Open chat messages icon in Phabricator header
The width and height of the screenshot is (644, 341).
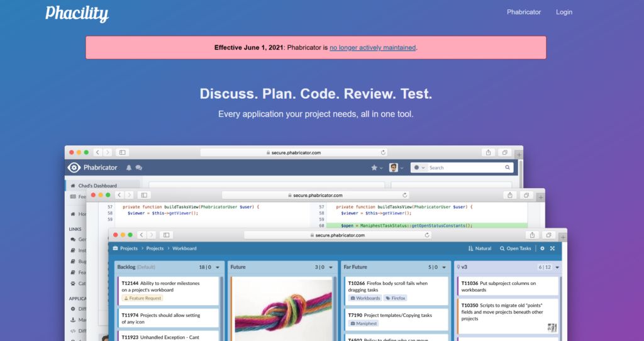[139, 167]
